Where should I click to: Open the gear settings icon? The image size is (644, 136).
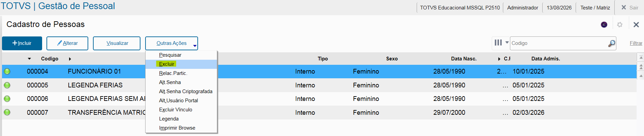[620, 25]
